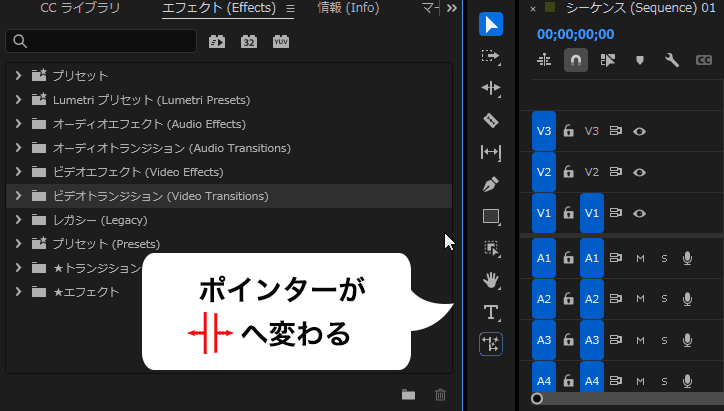724x411 pixels.
Task: Select the Type tool
Action: 491,313
